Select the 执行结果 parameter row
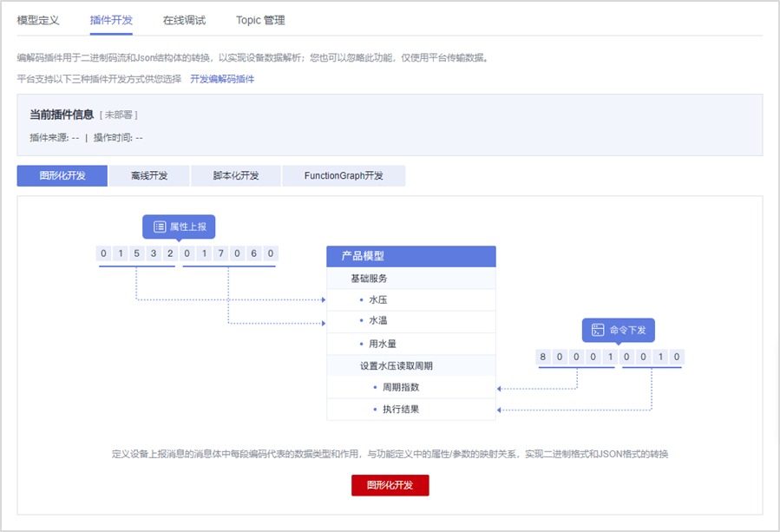The height and width of the screenshot is (532, 780). click(x=411, y=409)
